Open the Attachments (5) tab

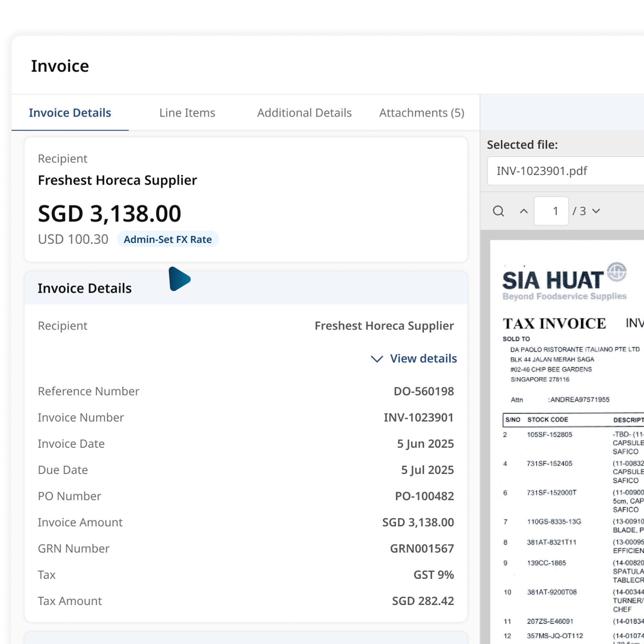click(x=422, y=113)
